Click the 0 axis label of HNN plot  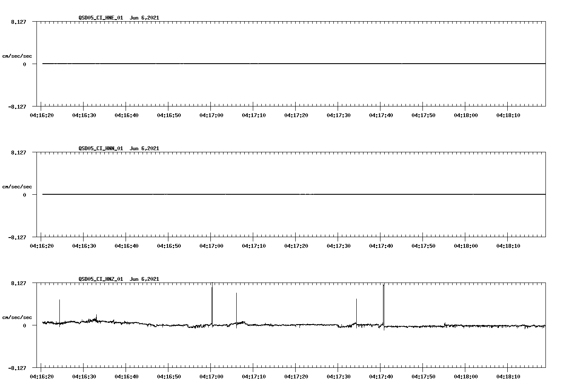click(x=25, y=195)
